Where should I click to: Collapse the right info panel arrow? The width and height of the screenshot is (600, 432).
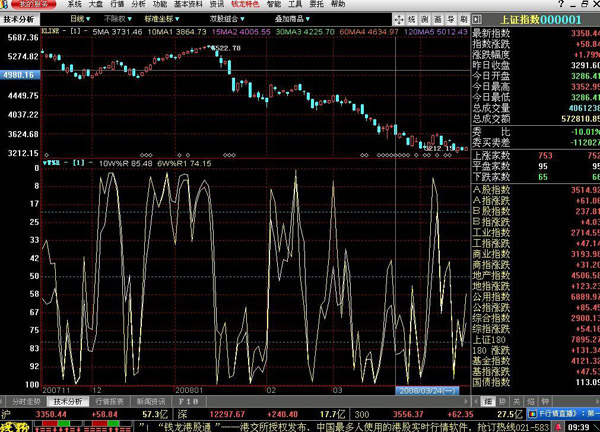click(476, 19)
